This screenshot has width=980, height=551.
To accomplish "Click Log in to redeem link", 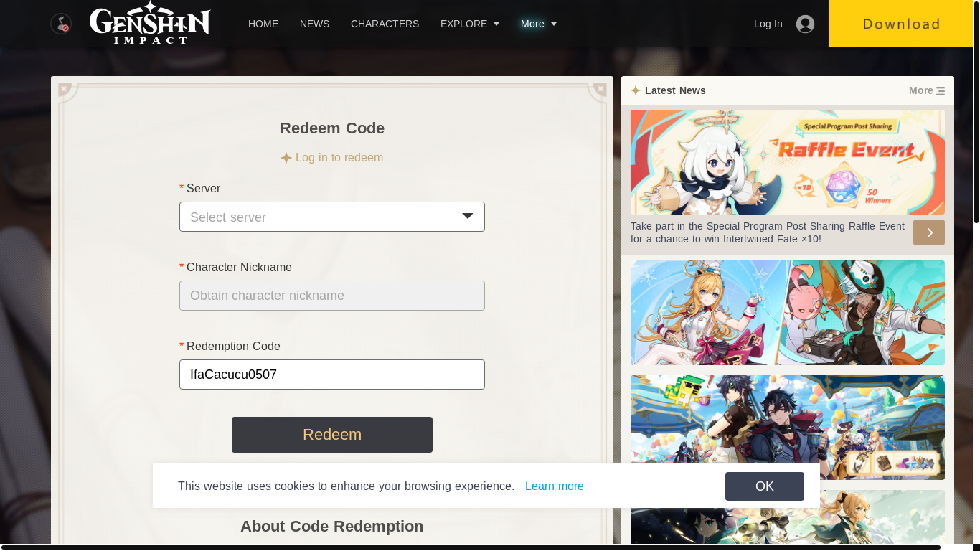I will [339, 158].
